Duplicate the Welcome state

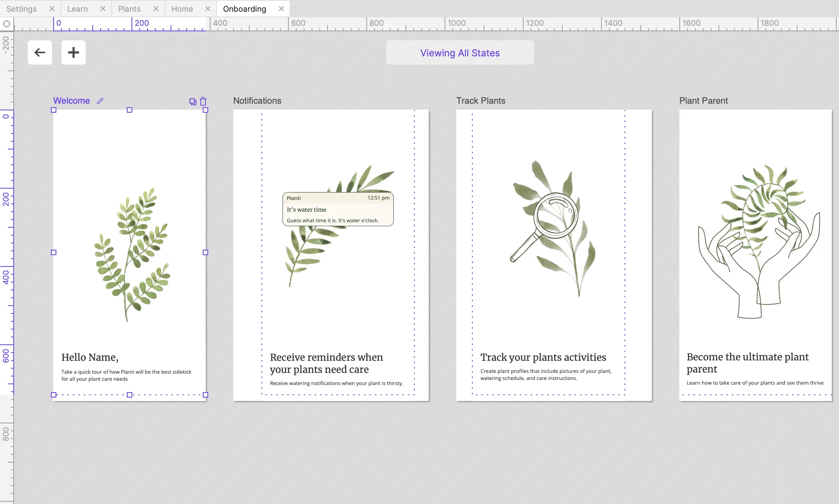(193, 102)
